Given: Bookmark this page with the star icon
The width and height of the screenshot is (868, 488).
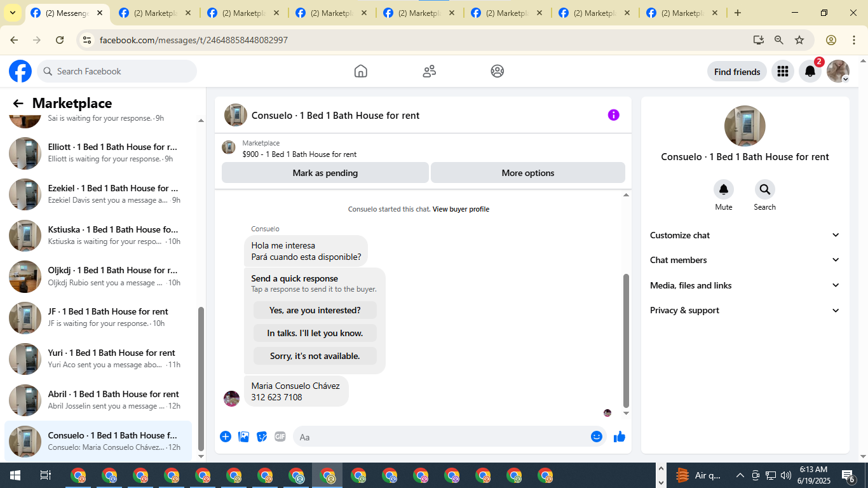Looking at the screenshot, I should pyautogui.click(x=799, y=40).
